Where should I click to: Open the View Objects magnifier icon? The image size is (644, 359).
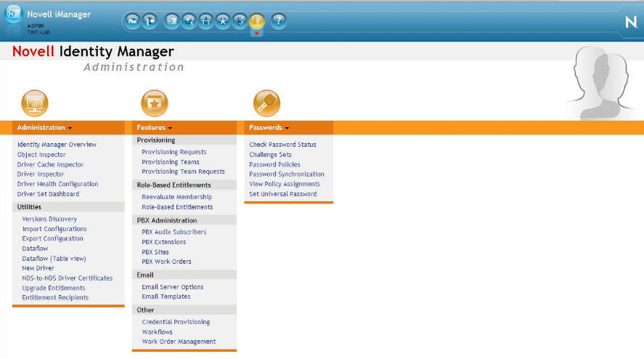point(189,20)
